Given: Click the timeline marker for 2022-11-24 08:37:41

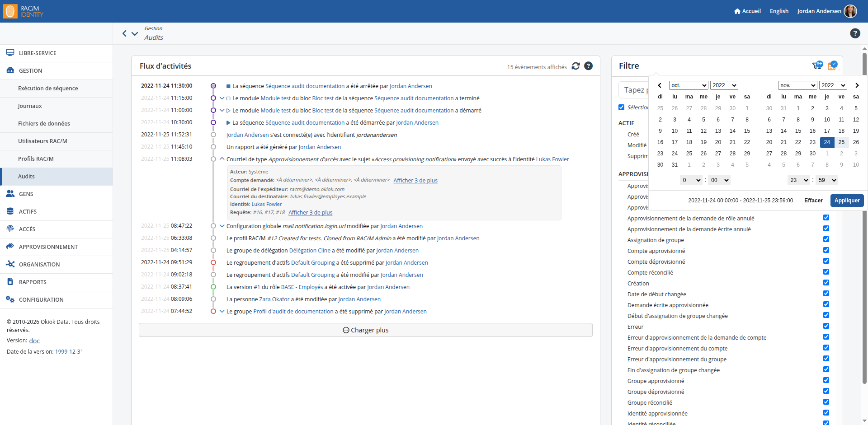Looking at the screenshot, I should click(213, 287).
